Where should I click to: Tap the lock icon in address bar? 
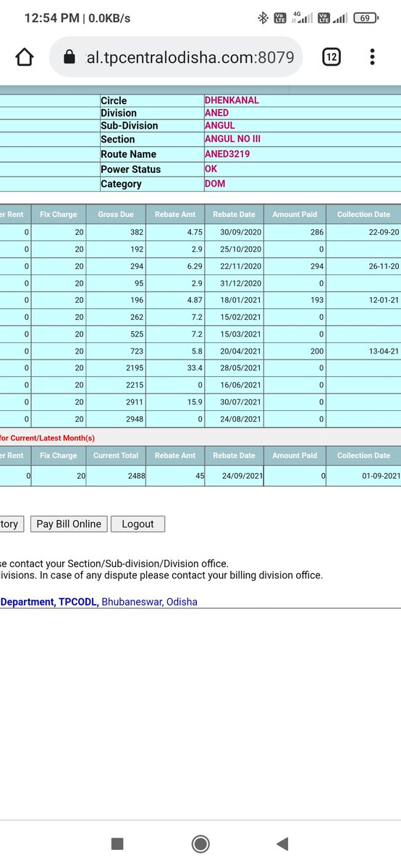[x=69, y=57]
